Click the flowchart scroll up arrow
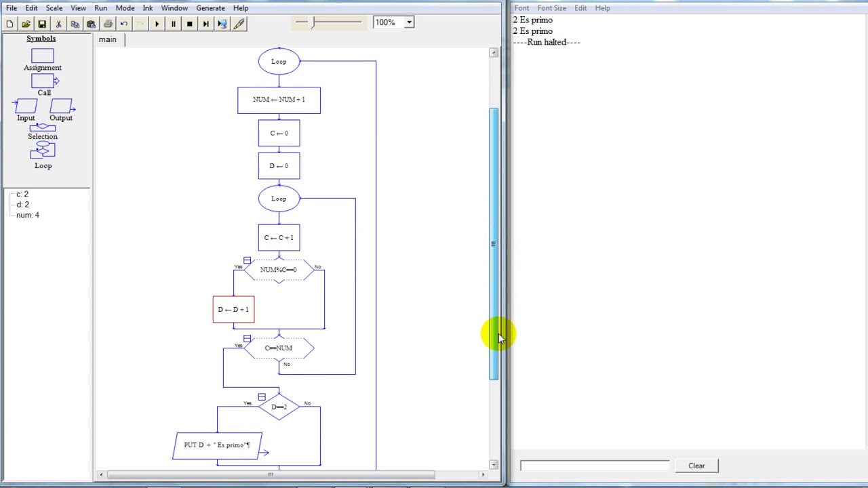 [494, 52]
